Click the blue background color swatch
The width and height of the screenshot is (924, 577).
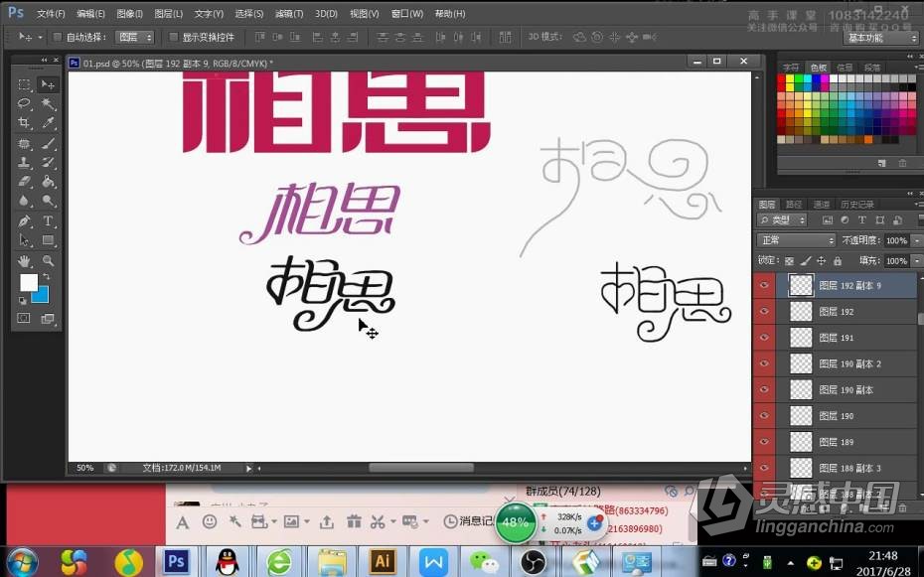[x=42, y=296]
